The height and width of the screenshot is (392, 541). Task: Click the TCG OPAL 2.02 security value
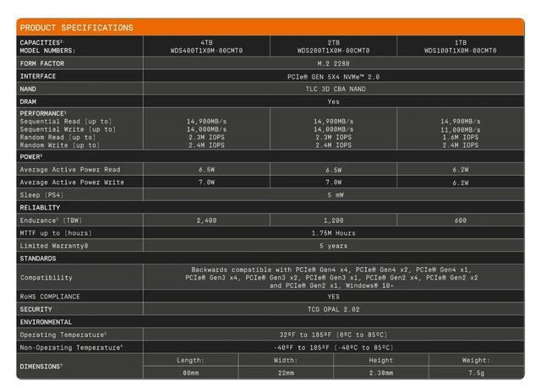pyautogui.click(x=333, y=309)
